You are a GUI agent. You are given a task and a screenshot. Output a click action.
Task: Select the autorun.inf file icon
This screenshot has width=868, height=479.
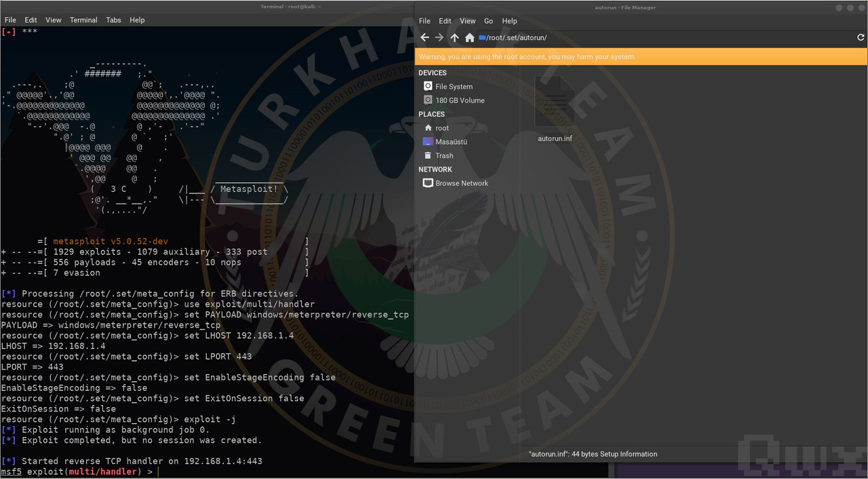pos(555,102)
